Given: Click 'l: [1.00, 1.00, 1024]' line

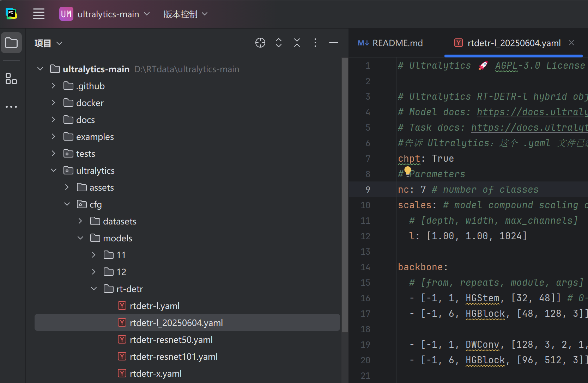Looking at the screenshot, I should (x=468, y=236).
